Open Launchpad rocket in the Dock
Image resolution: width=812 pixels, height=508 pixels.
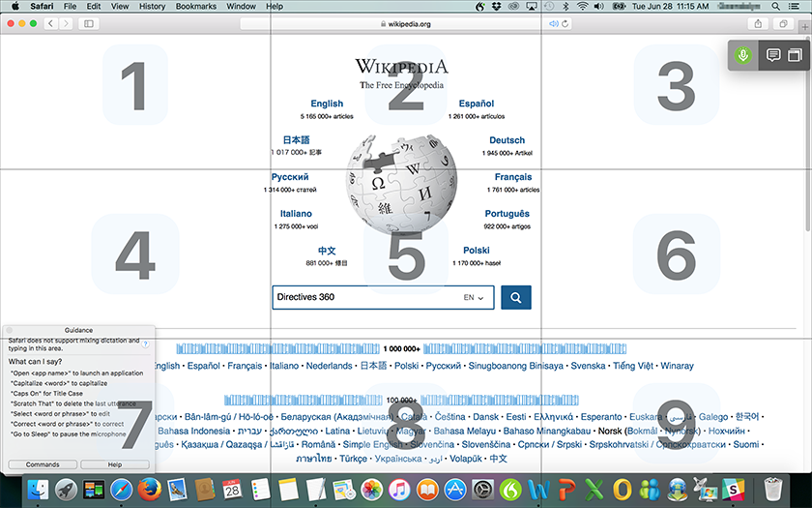[66, 490]
